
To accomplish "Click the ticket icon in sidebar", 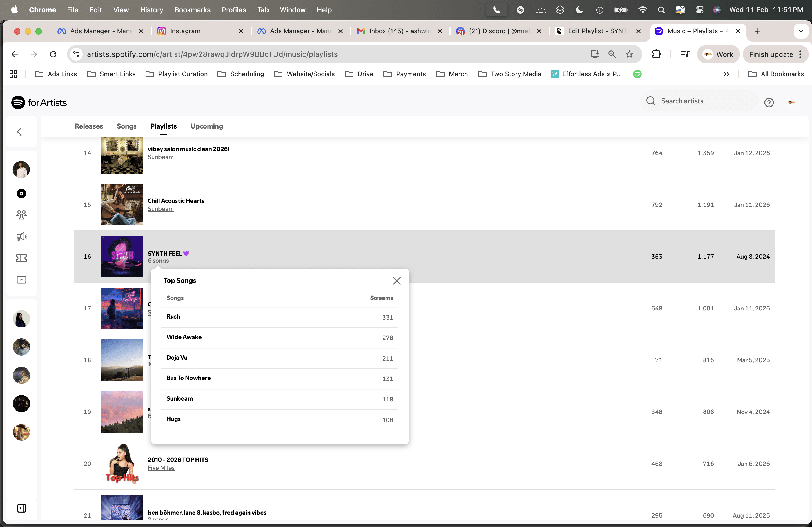I will point(21,258).
